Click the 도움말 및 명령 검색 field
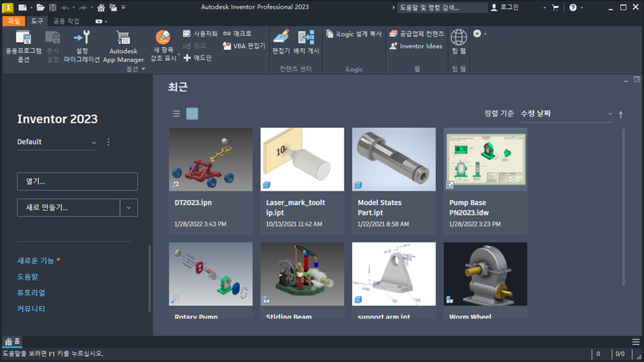 click(442, 7)
